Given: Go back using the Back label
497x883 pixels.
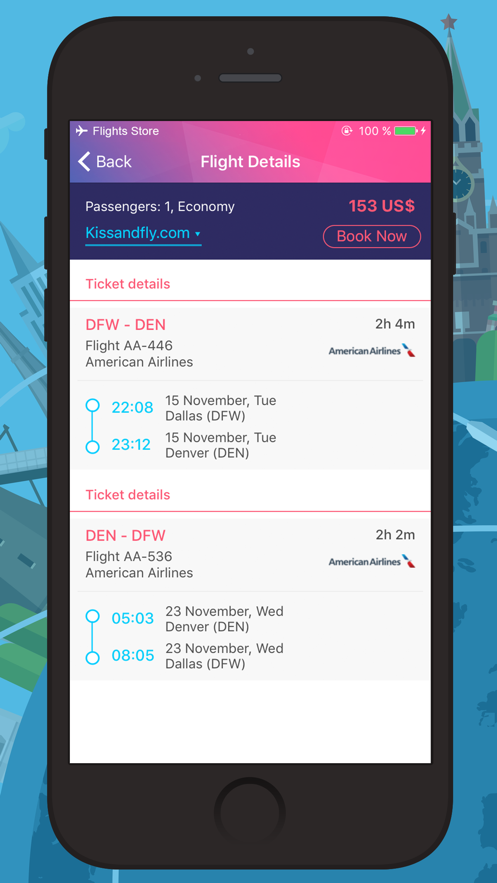Looking at the screenshot, I should [x=114, y=162].
